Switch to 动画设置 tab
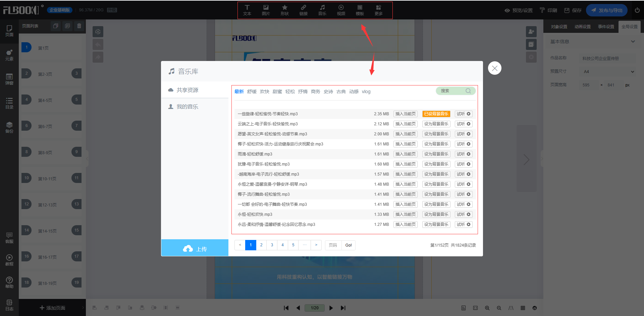The image size is (644, 316). pos(582,27)
